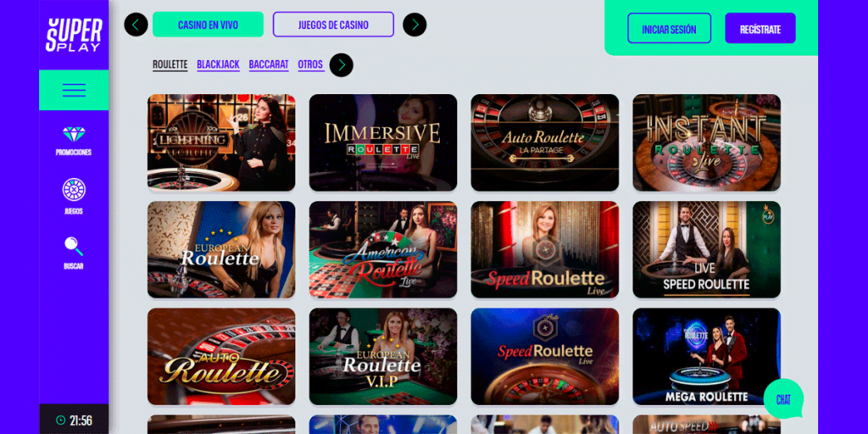The height and width of the screenshot is (434, 868).
Task: Open European Roulette V.I.P game
Action: (383, 357)
